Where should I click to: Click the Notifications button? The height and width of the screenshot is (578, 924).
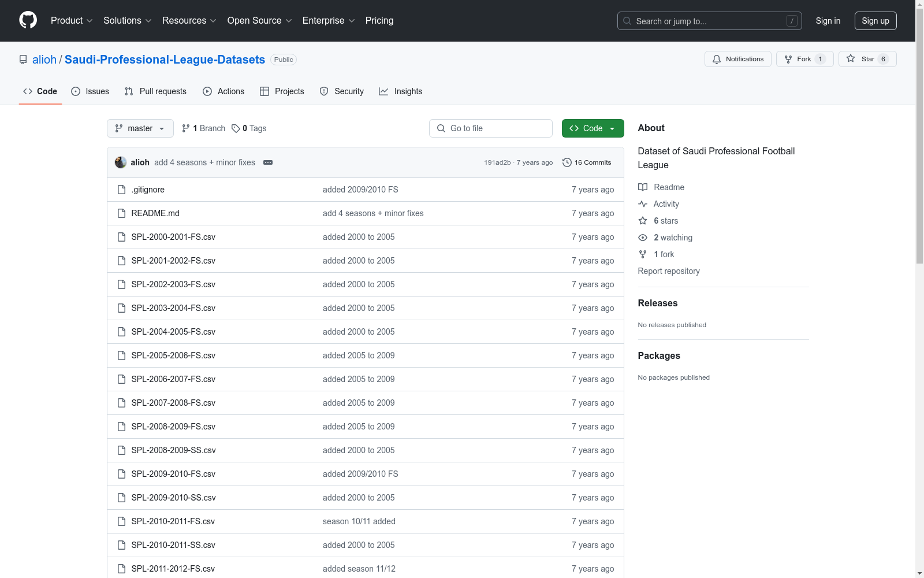738,59
